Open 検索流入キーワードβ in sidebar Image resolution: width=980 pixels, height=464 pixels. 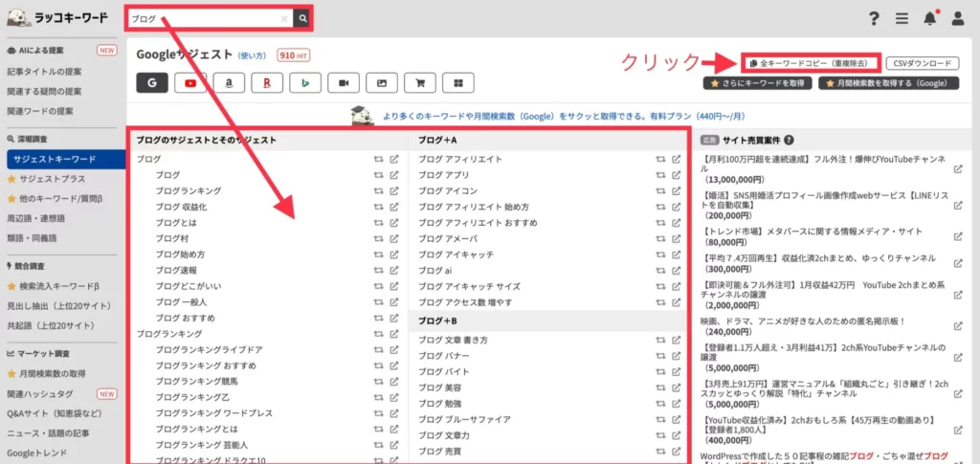54,286
